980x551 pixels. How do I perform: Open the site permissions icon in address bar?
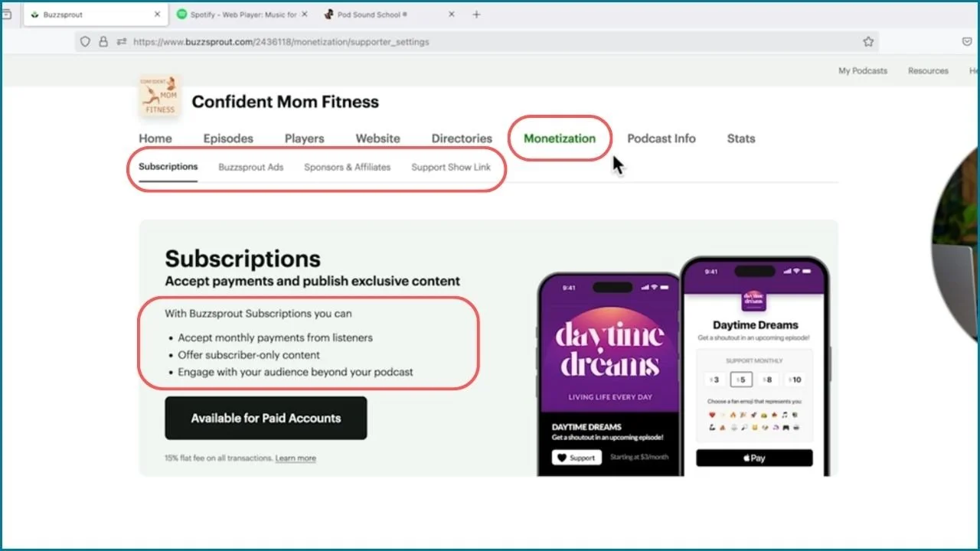click(121, 42)
